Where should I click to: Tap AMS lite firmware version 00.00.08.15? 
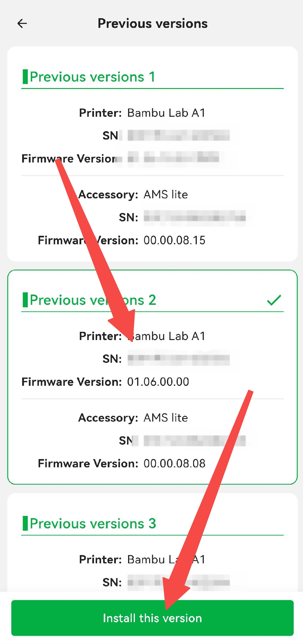pyautogui.click(x=174, y=240)
